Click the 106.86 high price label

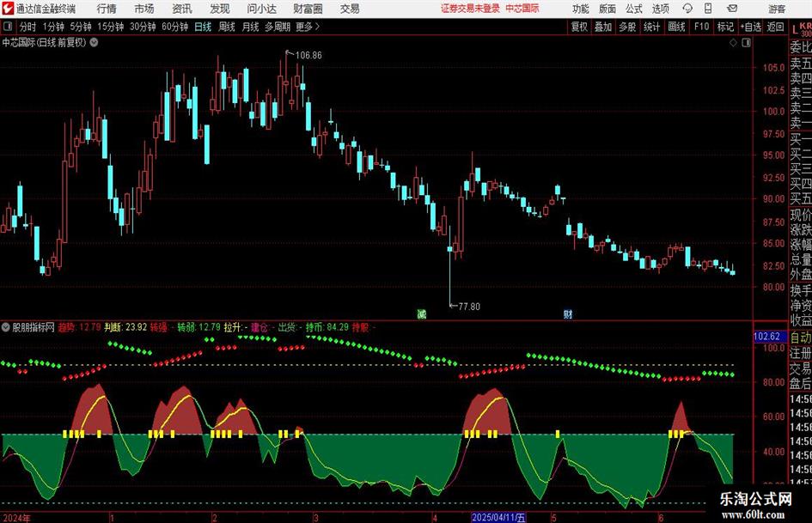tap(308, 55)
